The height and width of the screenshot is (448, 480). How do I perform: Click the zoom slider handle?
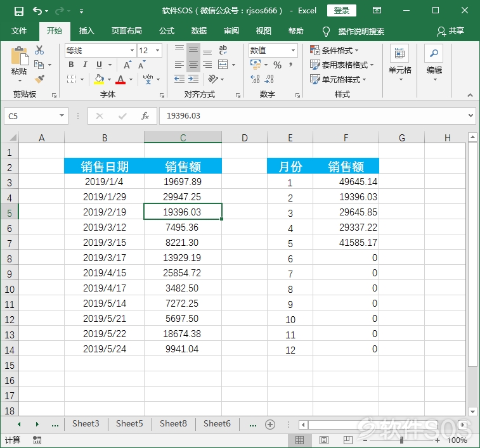tap(401, 440)
